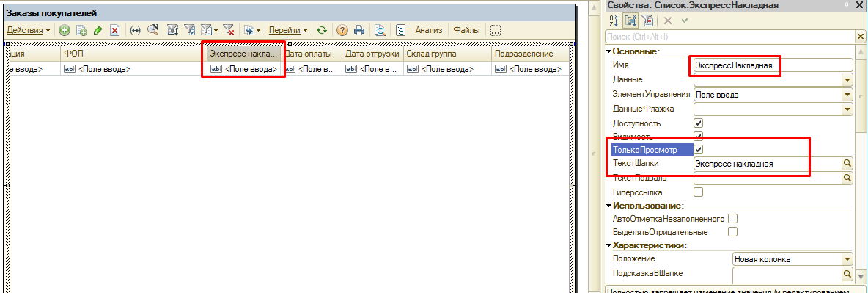868x293 pixels.
Task: Toggle the ТолькоПросмотр checkbox
Action: 699,150
